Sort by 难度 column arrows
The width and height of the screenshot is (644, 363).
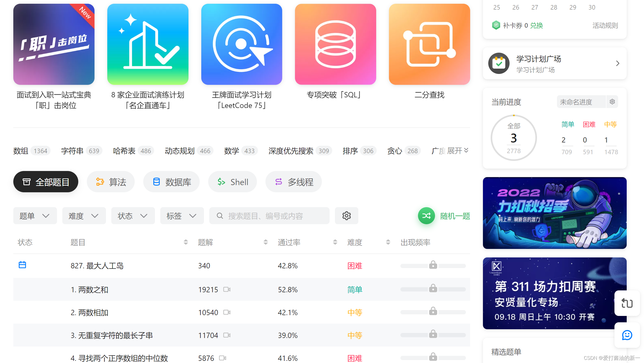point(388,242)
